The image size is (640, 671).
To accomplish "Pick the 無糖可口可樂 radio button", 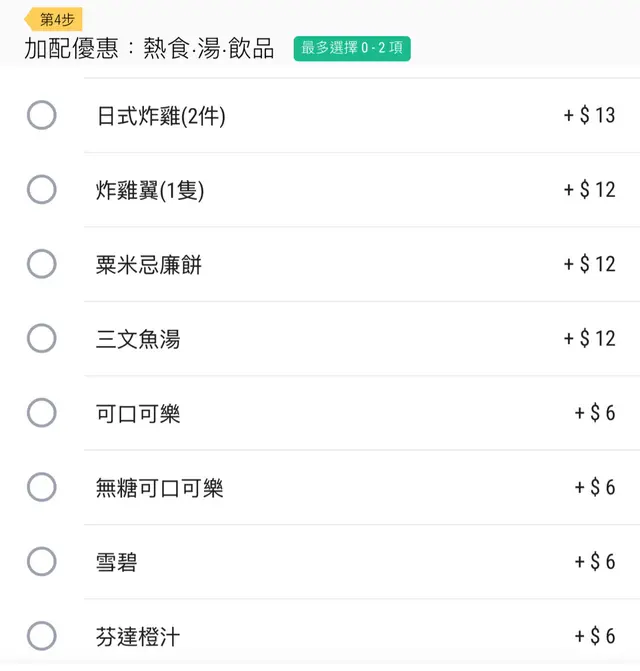I will (x=41, y=487).
